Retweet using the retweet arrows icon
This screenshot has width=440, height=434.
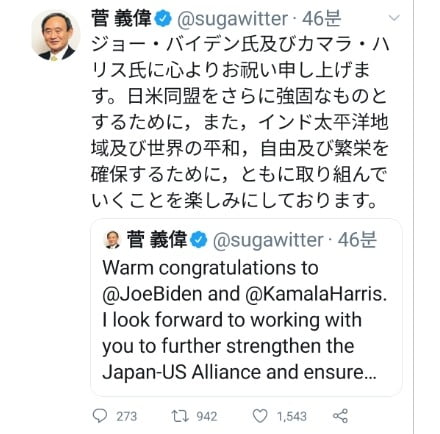click(180, 416)
